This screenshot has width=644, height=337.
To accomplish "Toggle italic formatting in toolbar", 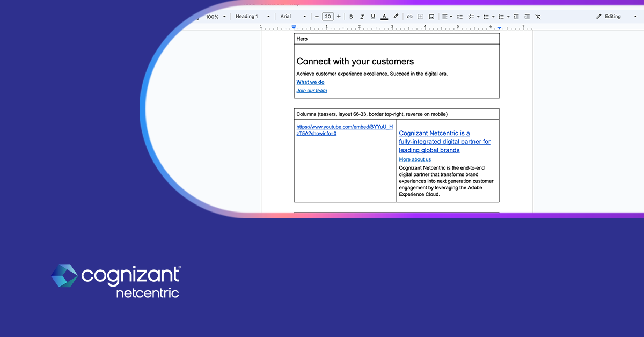I will pyautogui.click(x=362, y=17).
